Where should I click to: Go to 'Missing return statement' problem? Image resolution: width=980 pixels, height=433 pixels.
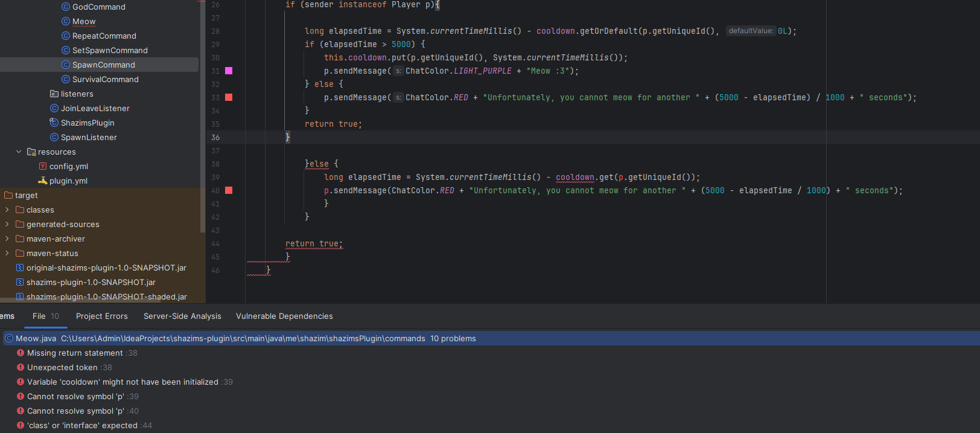pos(75,353)
